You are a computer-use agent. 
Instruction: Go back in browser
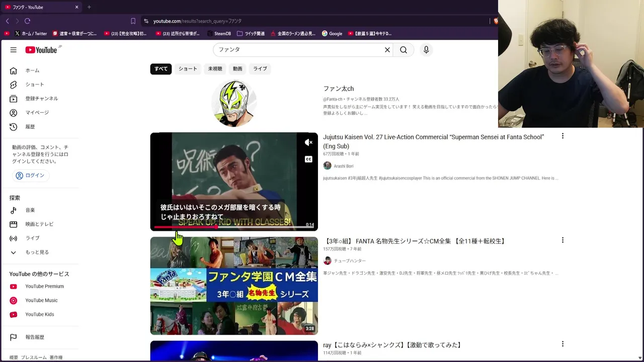tap(7, 21)
